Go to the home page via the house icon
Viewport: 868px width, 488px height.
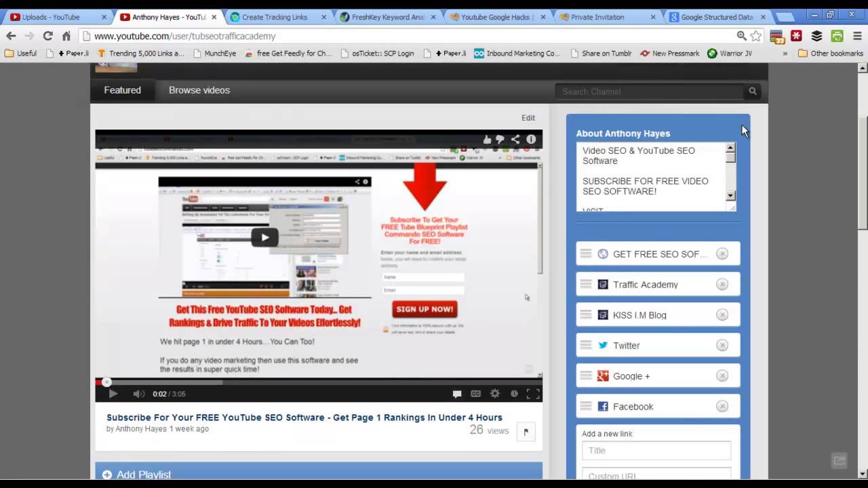pyautogui.click(x=66, y=36)
